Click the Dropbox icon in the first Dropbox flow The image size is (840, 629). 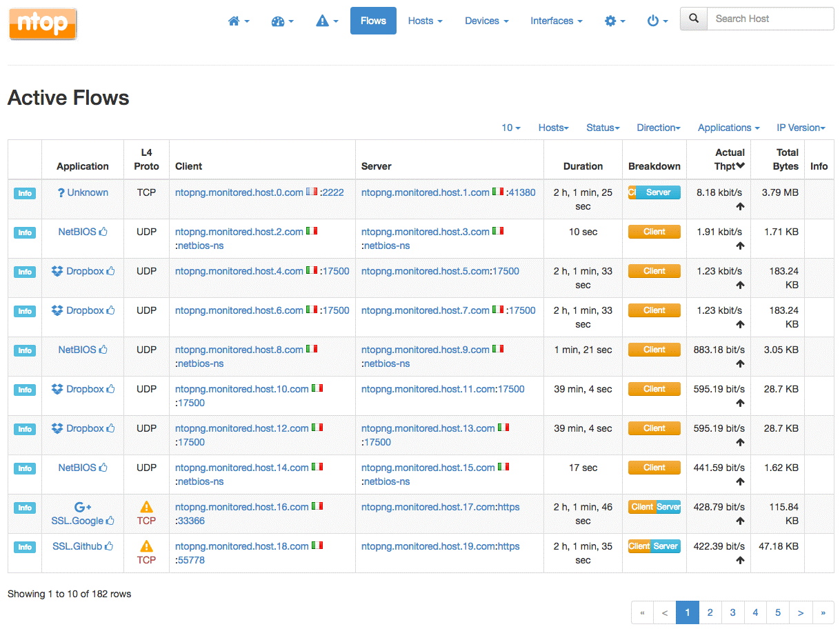pyautogui.click(x=57, y=271)
